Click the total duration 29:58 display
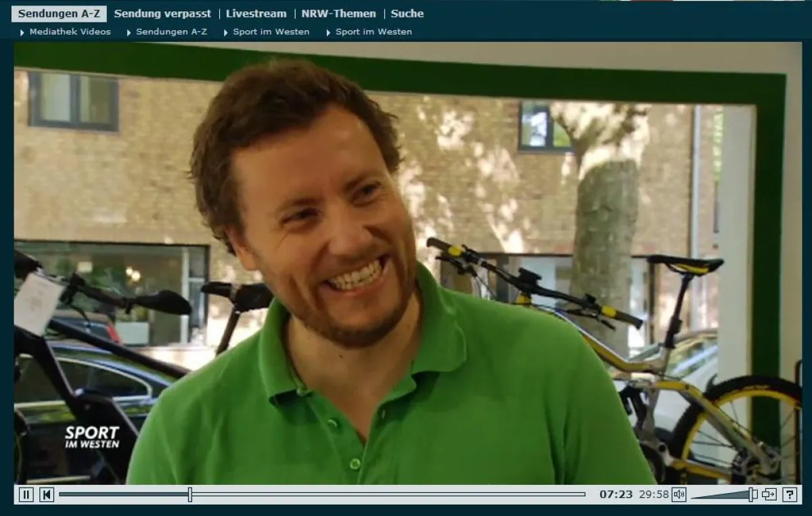Screen dimensions: 812x516 pos(654,494)
